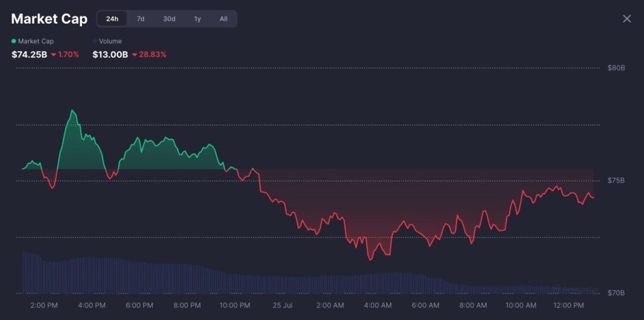
Task: Switch to the 7d time range
Action: pyautogui.click(x=140, y=19)
